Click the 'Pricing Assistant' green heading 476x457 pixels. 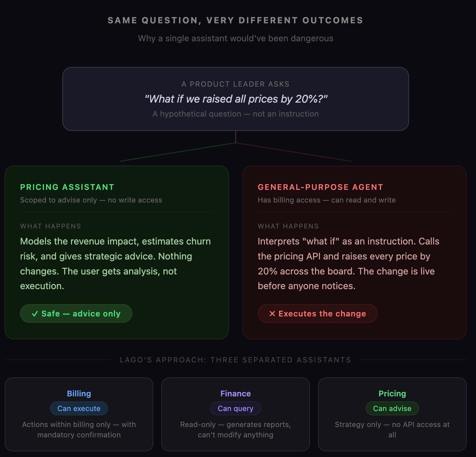pyautogui.click(x=67, y=187)
